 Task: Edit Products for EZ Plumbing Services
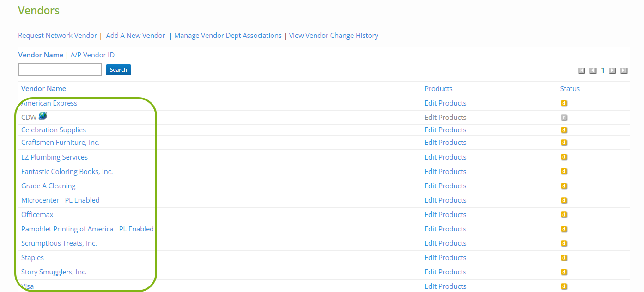click(x=445, y=157)
